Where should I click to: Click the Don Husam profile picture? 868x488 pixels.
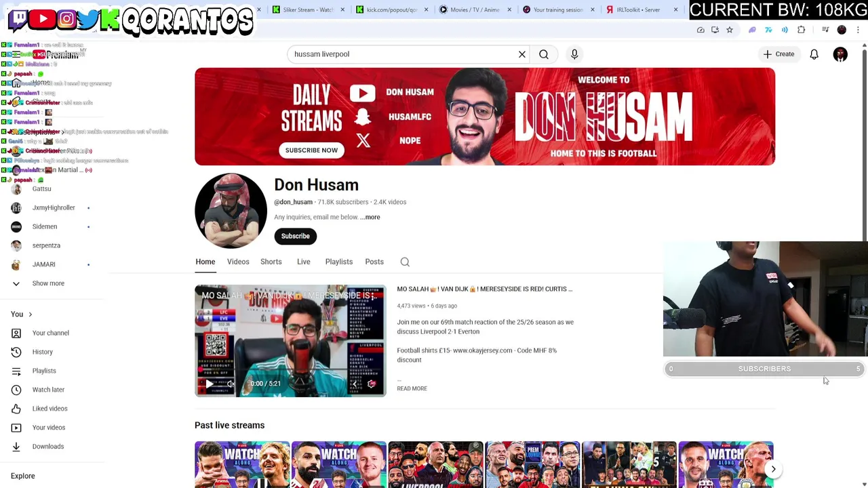click(x=231, y=211)
